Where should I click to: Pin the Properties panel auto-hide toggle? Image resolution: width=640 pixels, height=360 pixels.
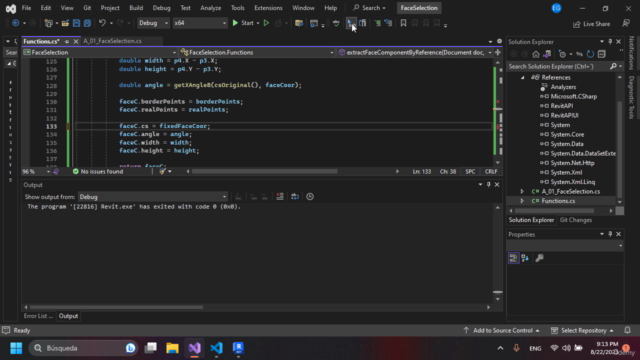tap(610, 234)
